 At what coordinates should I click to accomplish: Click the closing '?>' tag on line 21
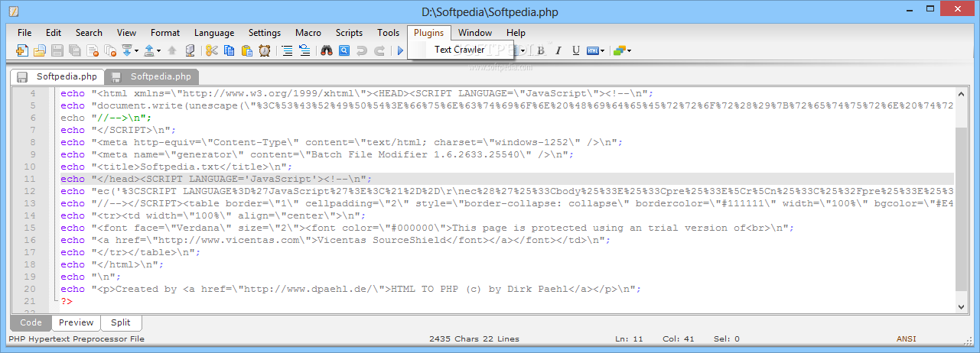pos(67,301)
